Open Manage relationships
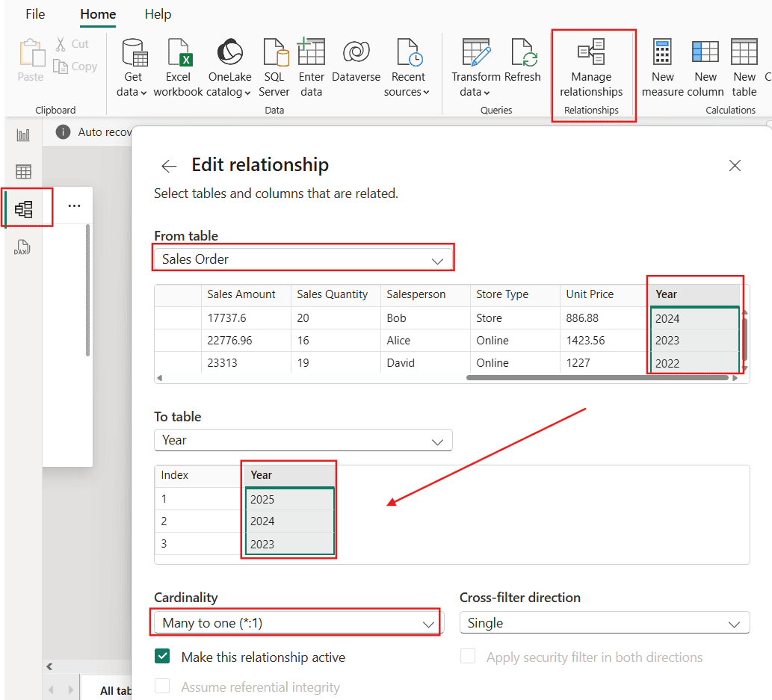 tap(591, 67)
